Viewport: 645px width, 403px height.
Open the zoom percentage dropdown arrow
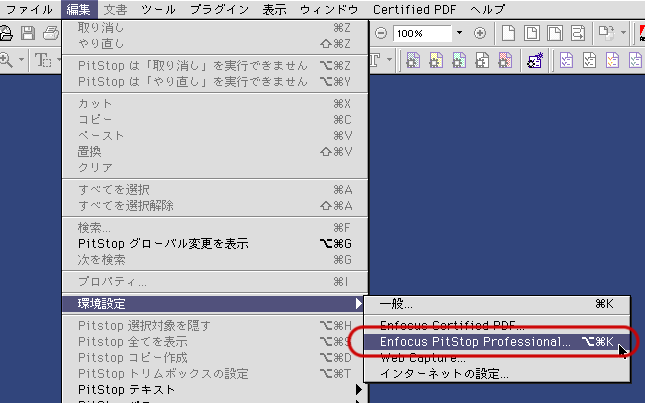(x=459, y=33)
